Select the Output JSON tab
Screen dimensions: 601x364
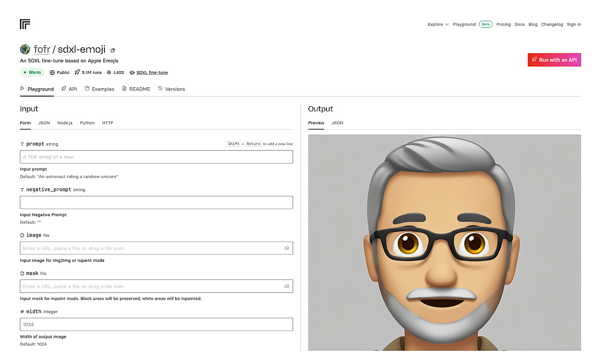(x=337, y=123)
